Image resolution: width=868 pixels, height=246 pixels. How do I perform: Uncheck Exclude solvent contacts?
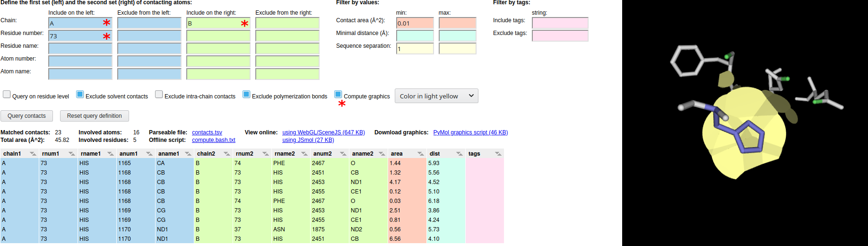click(x=80, y=94)
